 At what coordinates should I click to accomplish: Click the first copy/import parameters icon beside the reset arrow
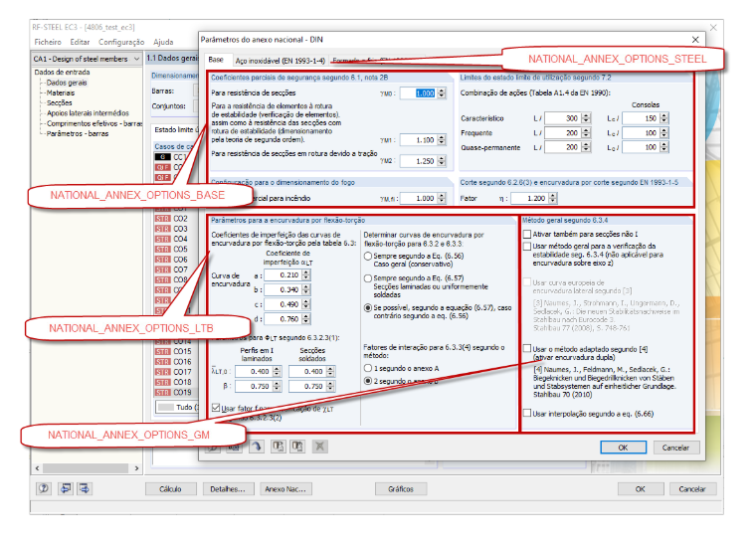coord(278,447)
